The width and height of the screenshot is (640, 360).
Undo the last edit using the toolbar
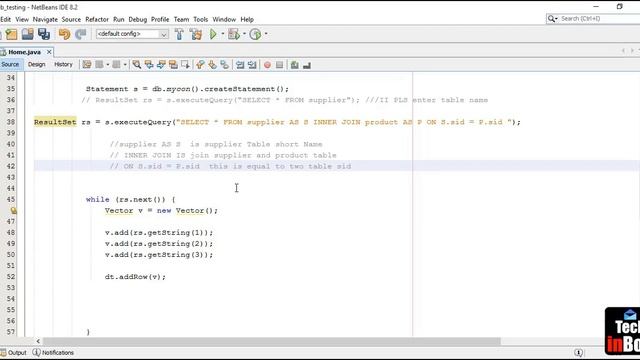pos(64,34)
